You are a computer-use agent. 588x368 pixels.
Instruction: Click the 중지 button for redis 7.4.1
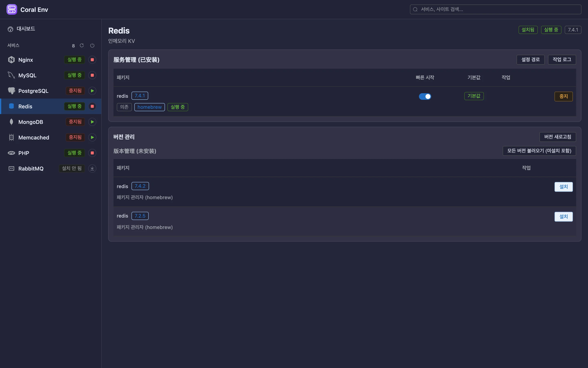pos(563,96)
